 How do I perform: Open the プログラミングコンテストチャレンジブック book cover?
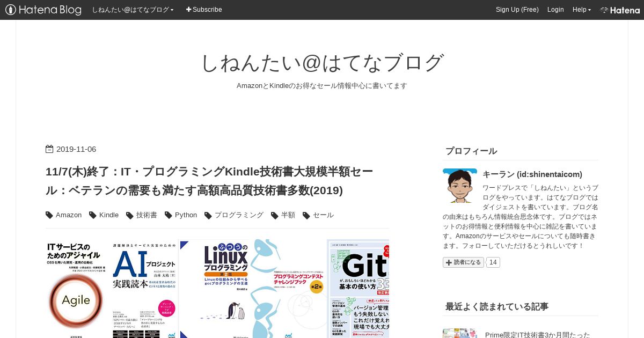click(x=289, y=289)
